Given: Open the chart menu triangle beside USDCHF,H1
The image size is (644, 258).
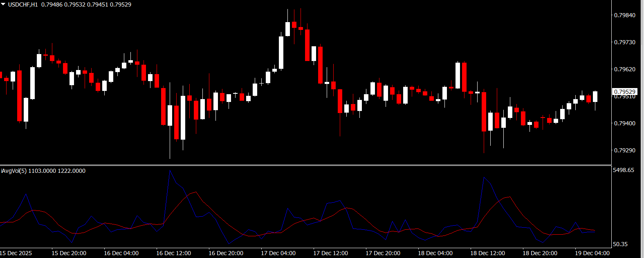Looking at the screenshot, I should coord(3,5).
